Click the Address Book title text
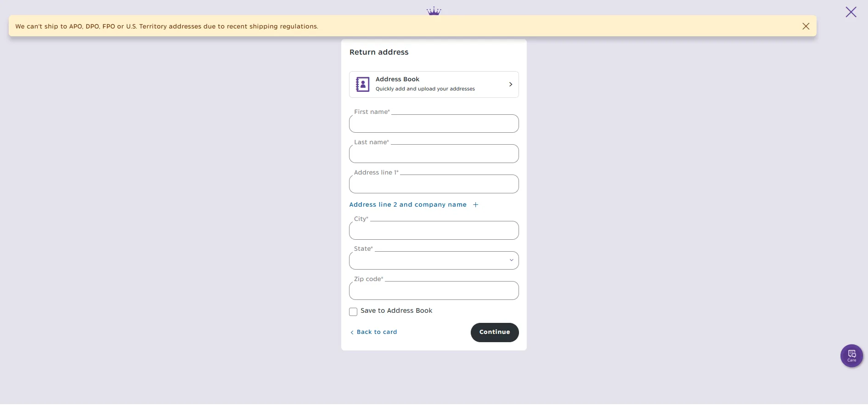868x406 pixels. coord(397,79)
